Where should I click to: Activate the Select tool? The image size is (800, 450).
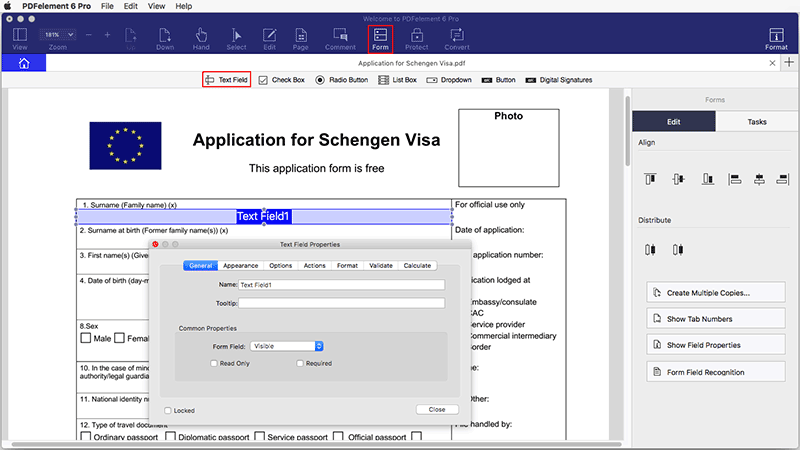pos(236,39)
